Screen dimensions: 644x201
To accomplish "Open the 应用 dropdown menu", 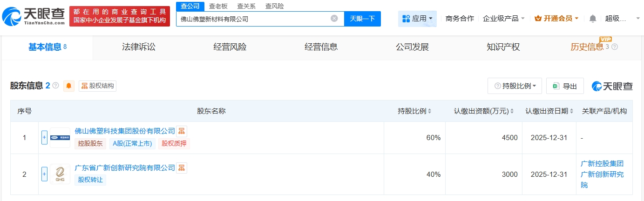I will pos(417,19).
